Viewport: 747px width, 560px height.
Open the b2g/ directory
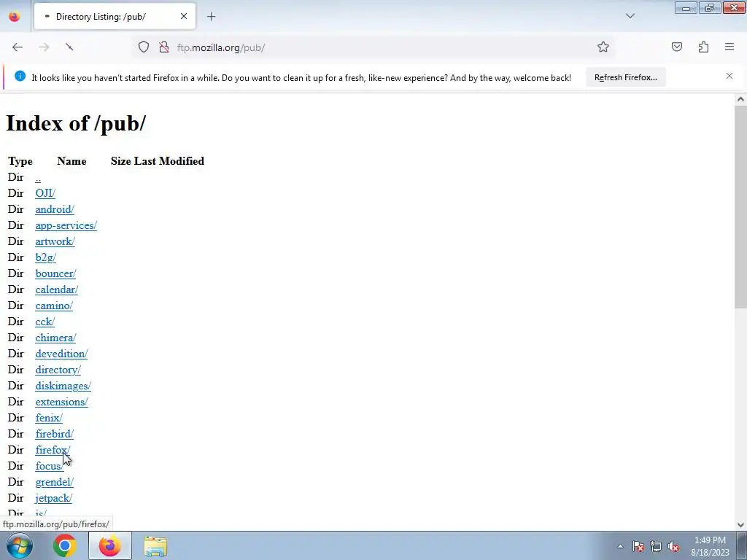point(46,257)
